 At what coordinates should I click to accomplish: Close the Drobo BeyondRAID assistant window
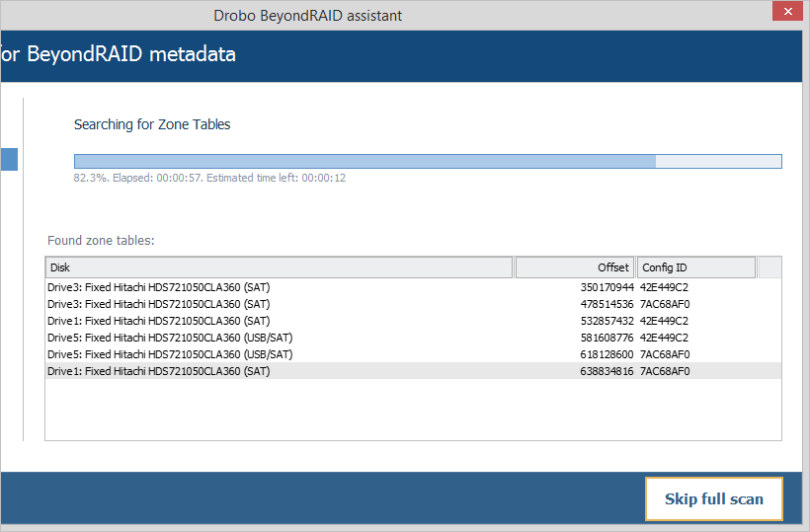coord(784,12)
